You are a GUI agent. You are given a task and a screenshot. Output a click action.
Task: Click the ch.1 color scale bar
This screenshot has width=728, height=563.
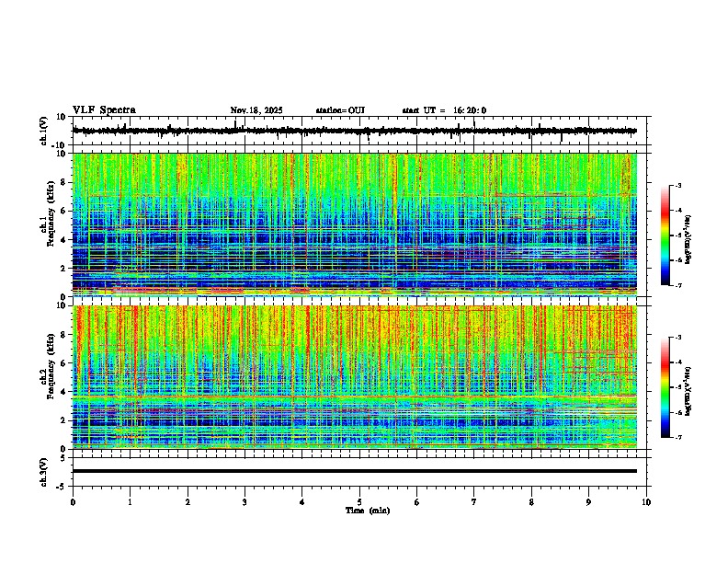(665, 236)
